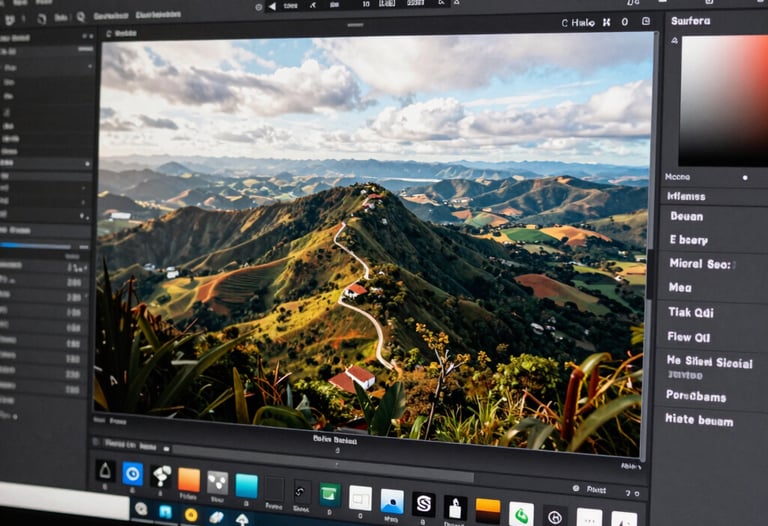Select the He Siievi Sicoial entry

(709, 362)
